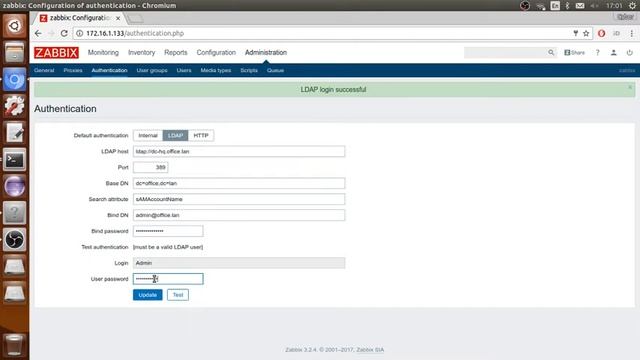Click the Zabbix logo

pos(56,53)
